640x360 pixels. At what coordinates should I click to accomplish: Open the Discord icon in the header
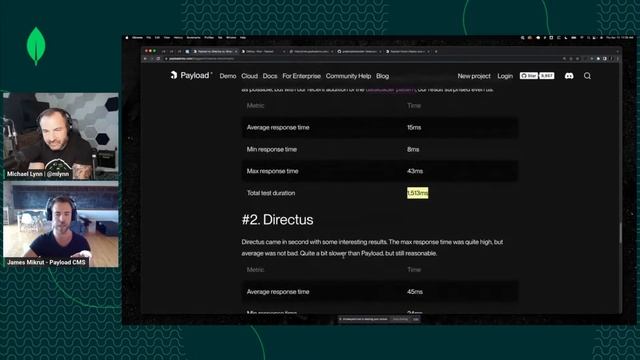(x=569, y=76)
